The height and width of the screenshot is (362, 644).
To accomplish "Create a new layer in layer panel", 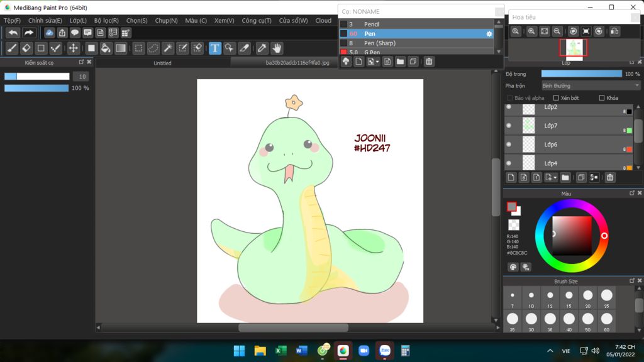I will pos(511,177).
